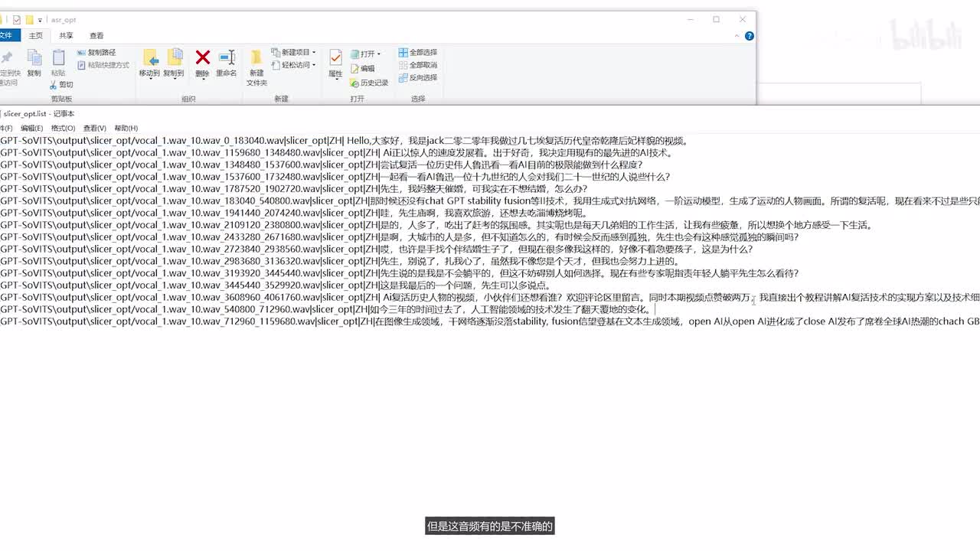This screenshot has height=551, width=980.
Task: Click Select None (全部取消) in ribbon
Action: click(x=417, y=65)
